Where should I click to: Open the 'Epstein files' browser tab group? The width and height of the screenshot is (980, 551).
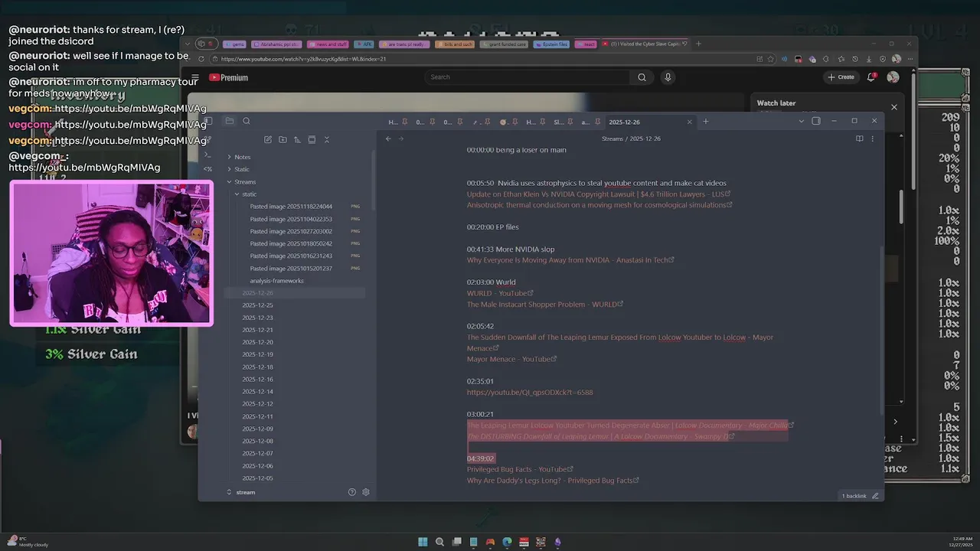click(550, 44)
